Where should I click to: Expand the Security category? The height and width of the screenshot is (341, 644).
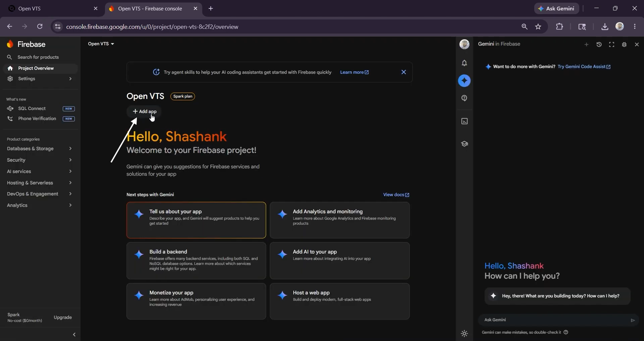point(40,160)
